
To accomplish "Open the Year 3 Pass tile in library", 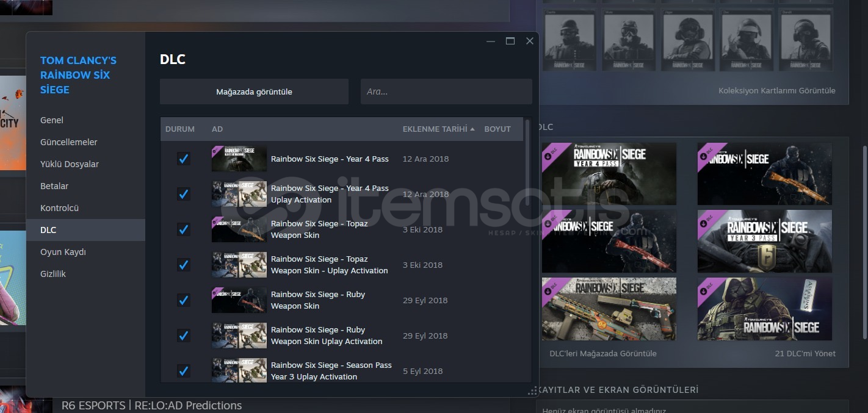I will (x=765, y=241).
